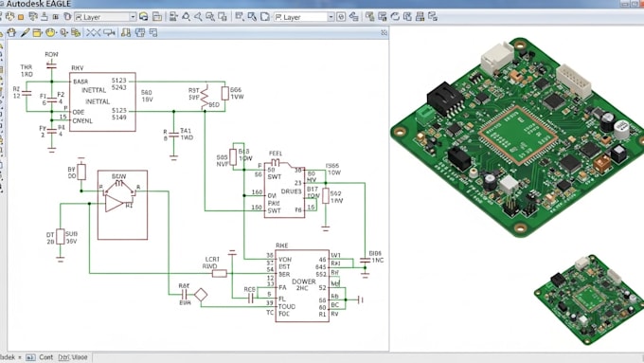Viewport: 644px width, 363px height.
Task: Click the boxed circle icon after second Layer box
Action: [x=341, y=17]
